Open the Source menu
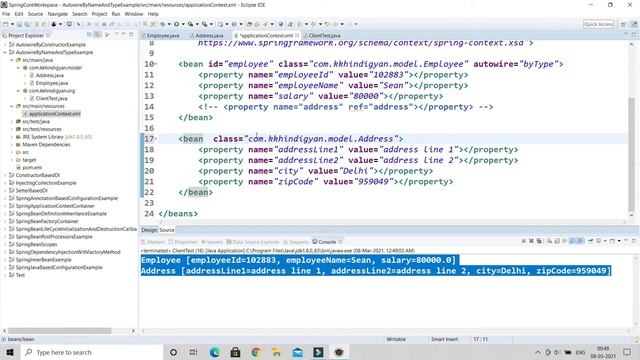Viewport: 640px width, 360px height. coord(35,14)
